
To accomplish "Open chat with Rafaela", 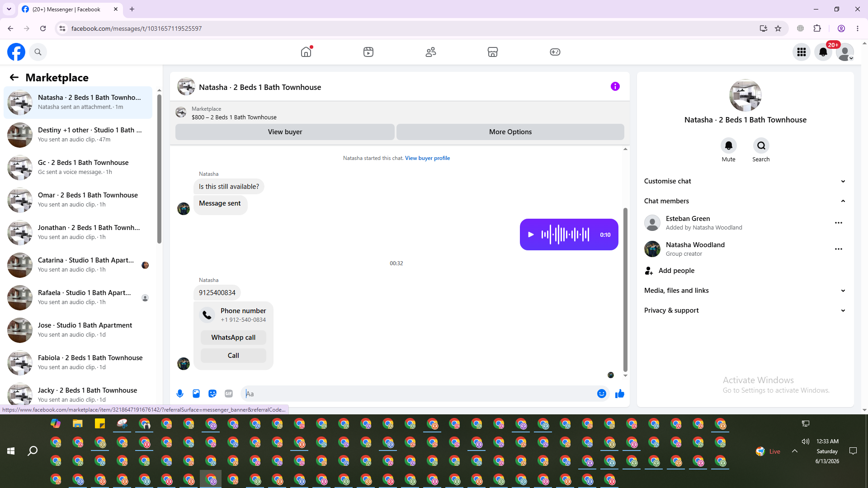I will point(78,297).
